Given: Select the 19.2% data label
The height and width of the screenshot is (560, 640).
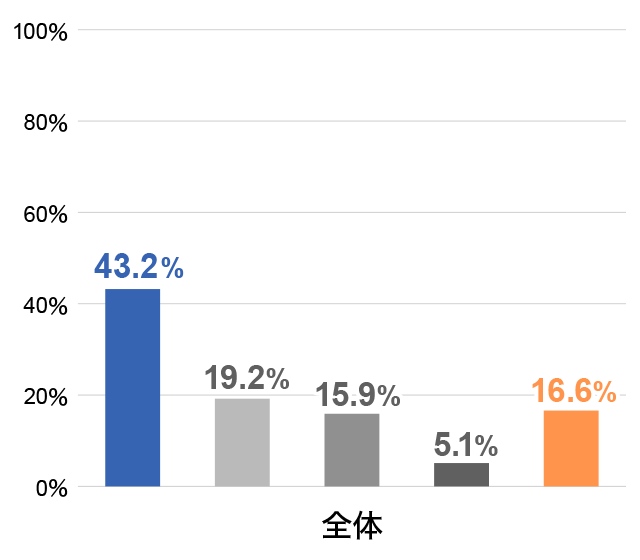Looking at the screenshot, I should coord(247,378).
